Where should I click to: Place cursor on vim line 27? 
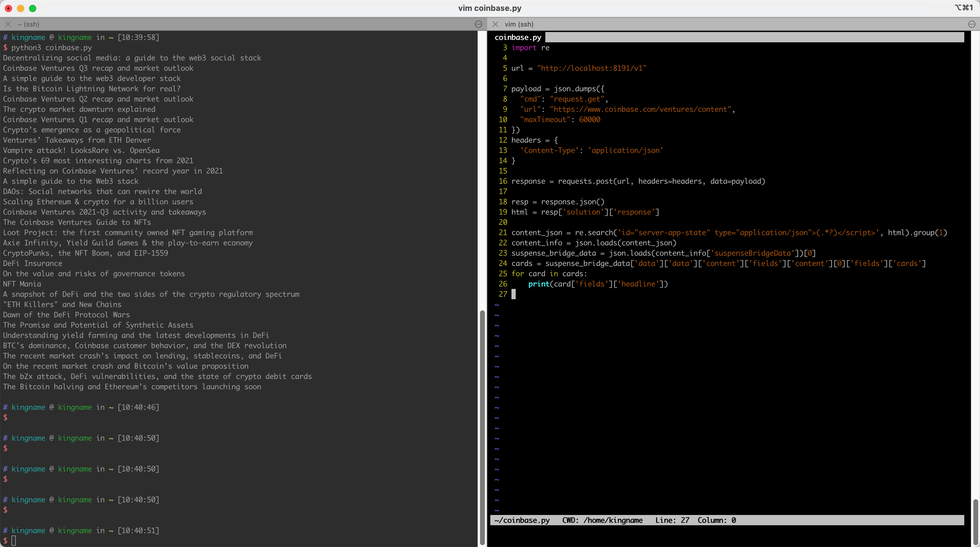[x=514, y=294]
